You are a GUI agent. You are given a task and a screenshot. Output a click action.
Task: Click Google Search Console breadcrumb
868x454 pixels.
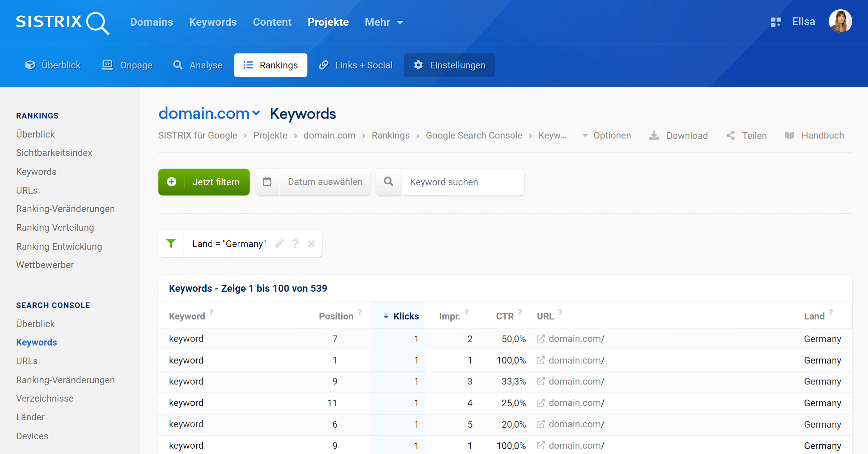[474, 136]
